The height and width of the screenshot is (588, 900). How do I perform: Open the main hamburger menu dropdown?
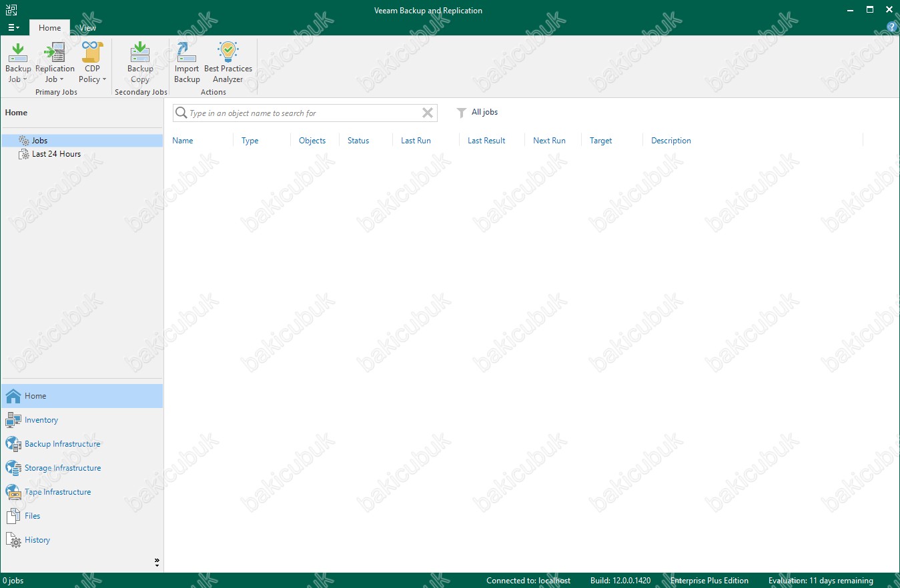point(13,27)
